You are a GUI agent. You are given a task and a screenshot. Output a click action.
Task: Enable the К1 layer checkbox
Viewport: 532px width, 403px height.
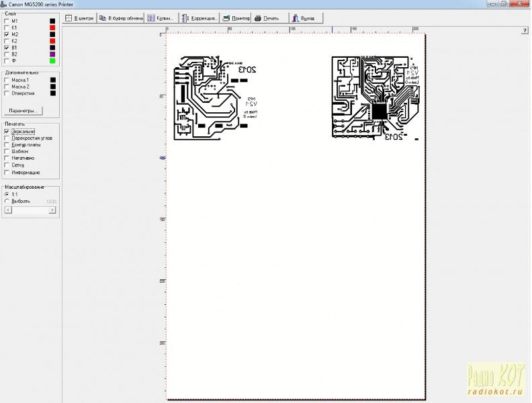7,28
